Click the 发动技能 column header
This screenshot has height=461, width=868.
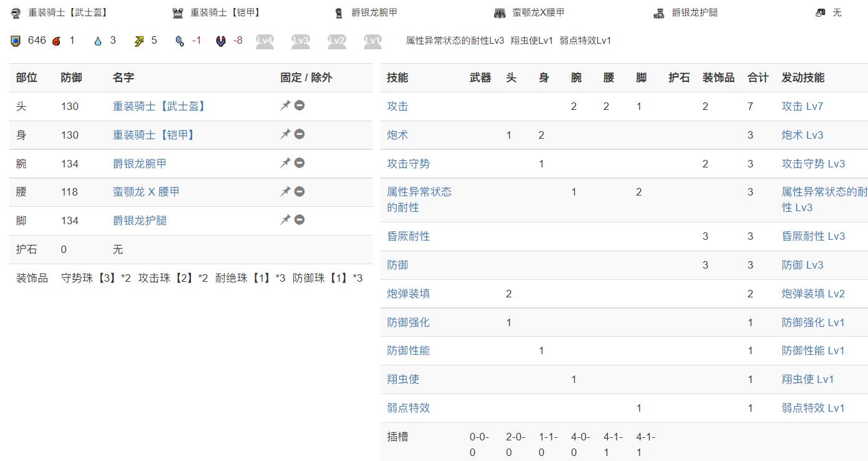(802, 77)
